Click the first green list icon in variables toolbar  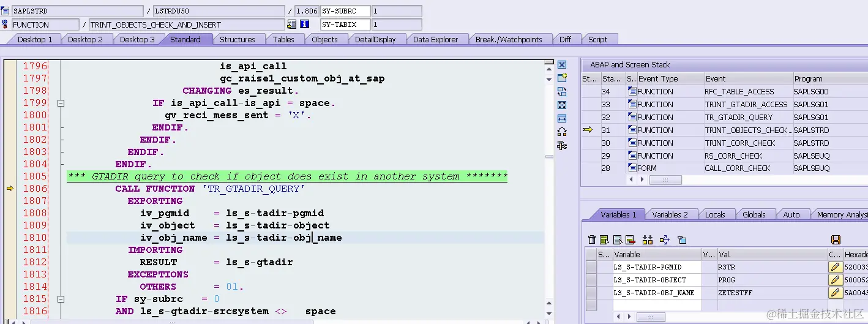tap(604, 239)
